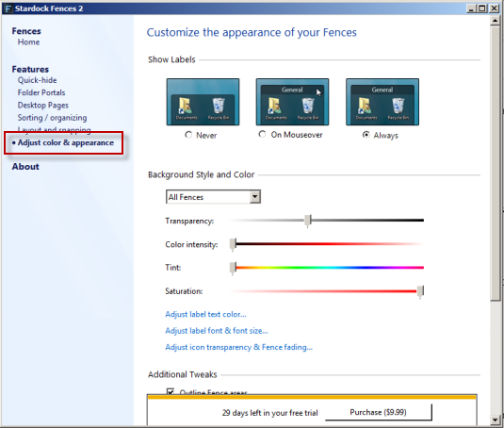Screen dimensions: 504x428
Task: Minimize the Stardock Fences window
Action: 471,8
